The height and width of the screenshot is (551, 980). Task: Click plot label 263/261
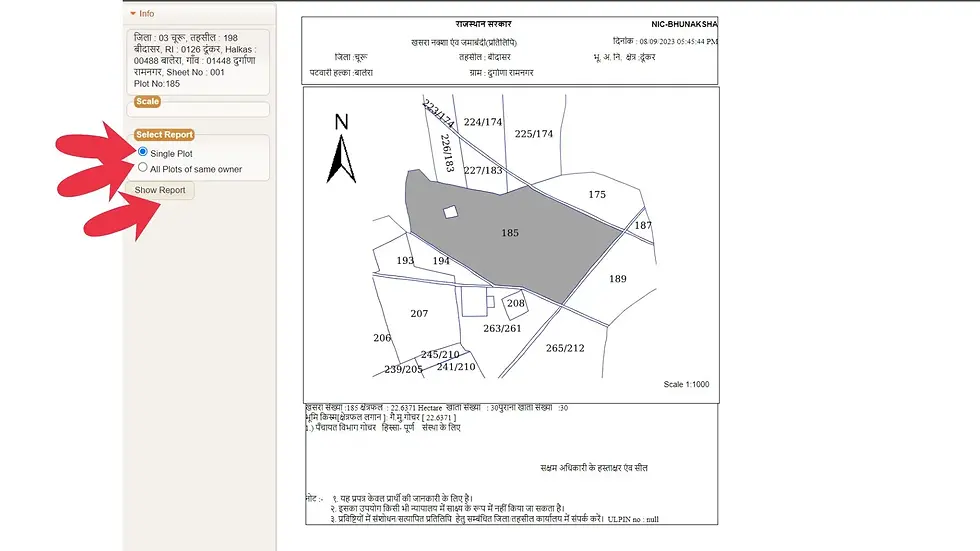[502, 329]
